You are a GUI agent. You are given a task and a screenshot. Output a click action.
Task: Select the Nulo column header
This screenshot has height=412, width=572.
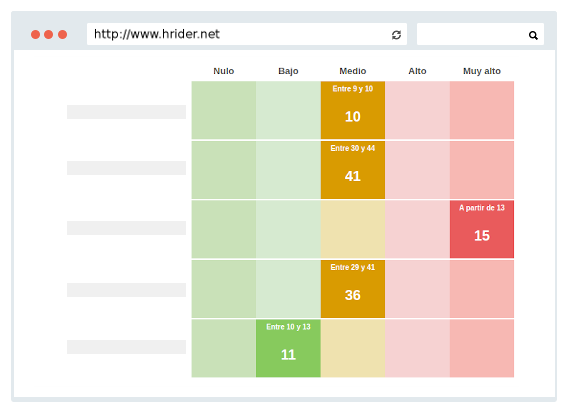tap(224, 71)
